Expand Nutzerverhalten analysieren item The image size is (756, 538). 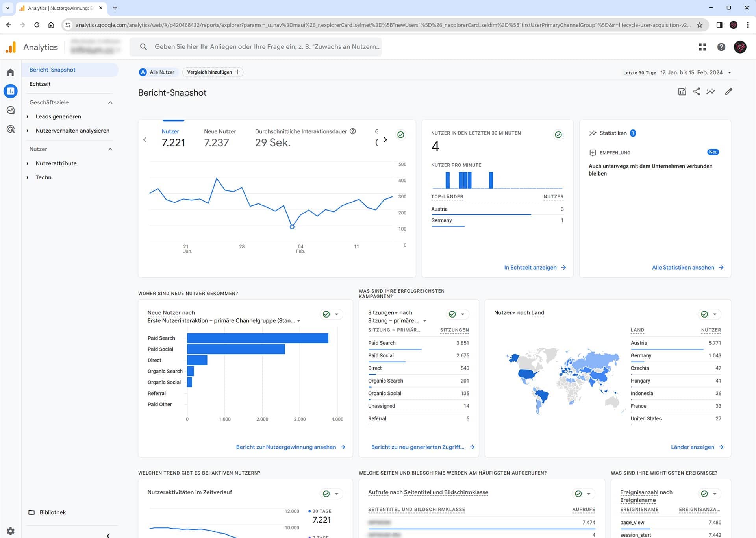click(x=28, y=131)
